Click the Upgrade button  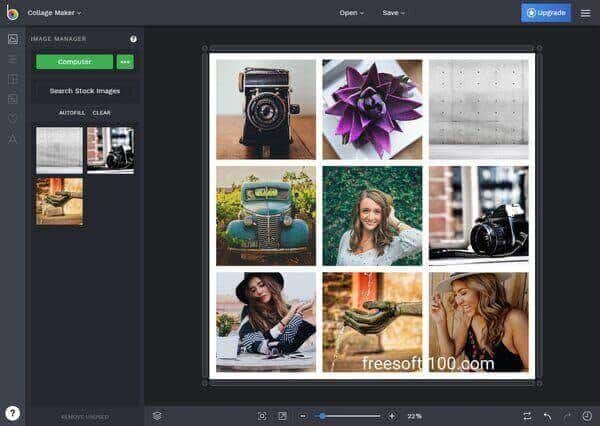pos(546,13)
